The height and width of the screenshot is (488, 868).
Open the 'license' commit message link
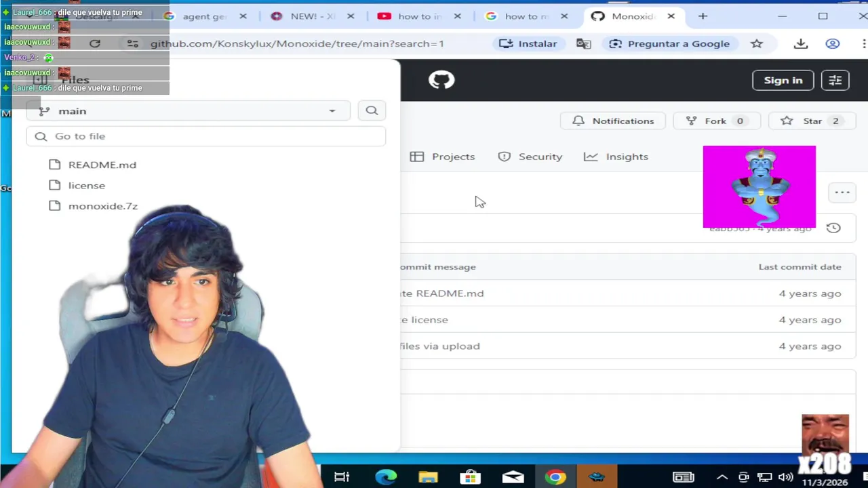pyautogui.click(x=425, y=320)
